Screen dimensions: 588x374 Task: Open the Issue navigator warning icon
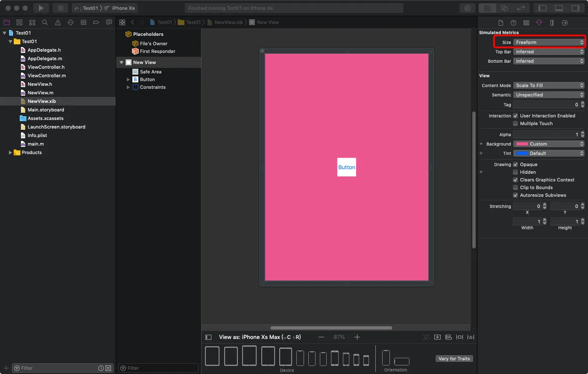point(58,22)
